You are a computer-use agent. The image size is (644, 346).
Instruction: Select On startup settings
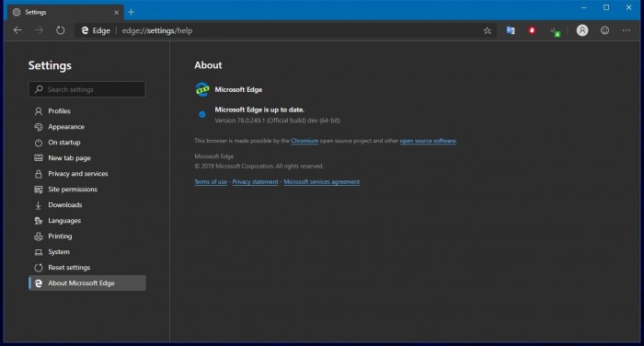pos(87,143)
